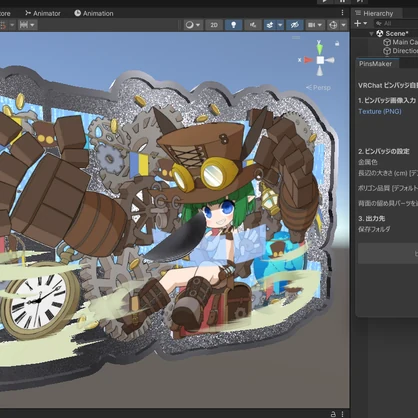Screen dimensions: 418x418
Task: Toggle hidden objects visibility eye
Action: click(294, 25)
